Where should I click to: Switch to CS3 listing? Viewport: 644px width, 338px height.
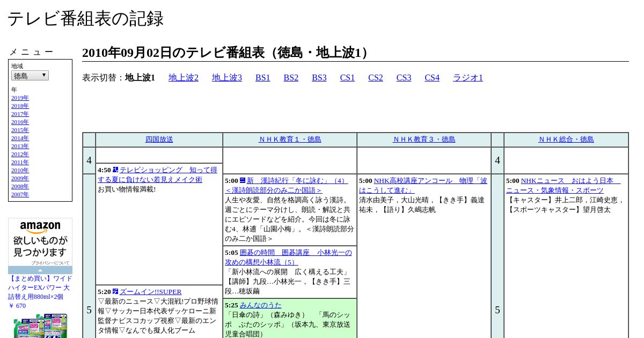point(404,78)
